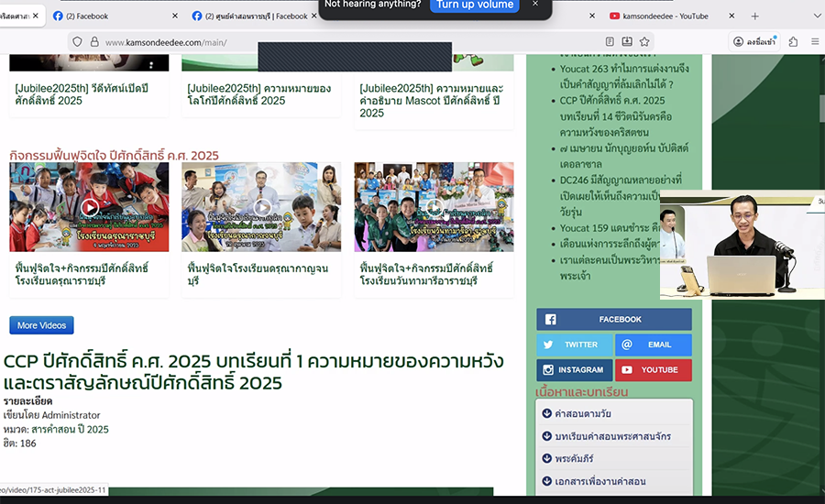The image size is (825, 504).
Task: Click the save to Pocket icon
Action: (x=627, y=42)
